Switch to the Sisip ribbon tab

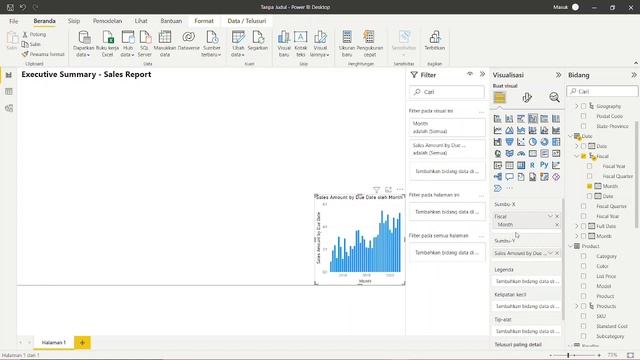click(74, 21)
